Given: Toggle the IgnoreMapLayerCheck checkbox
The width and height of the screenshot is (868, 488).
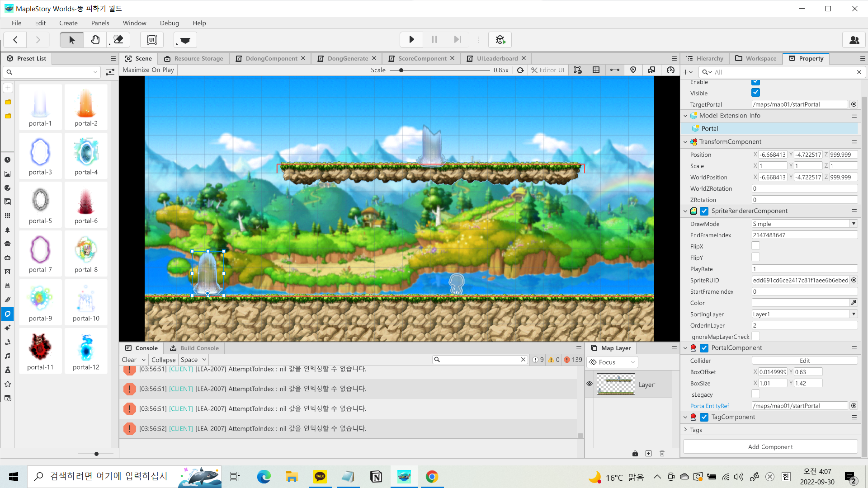Looking at the screenshot, I should 755,336.
